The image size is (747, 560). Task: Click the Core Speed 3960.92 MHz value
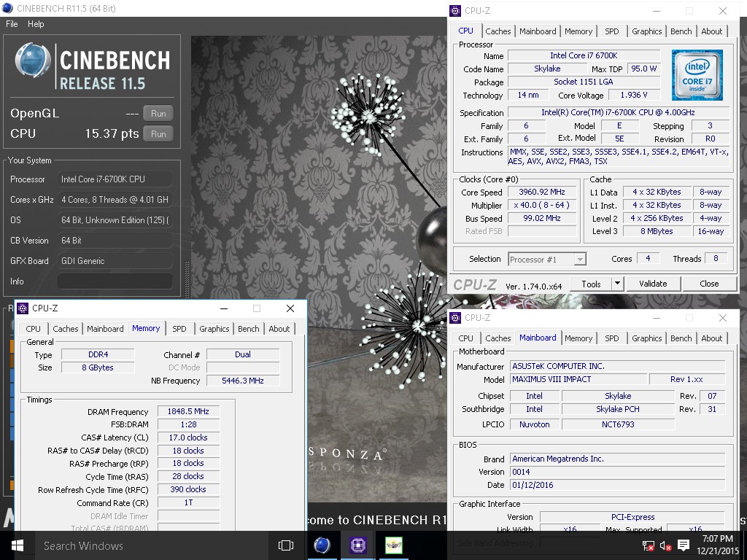tap(542, 192)
